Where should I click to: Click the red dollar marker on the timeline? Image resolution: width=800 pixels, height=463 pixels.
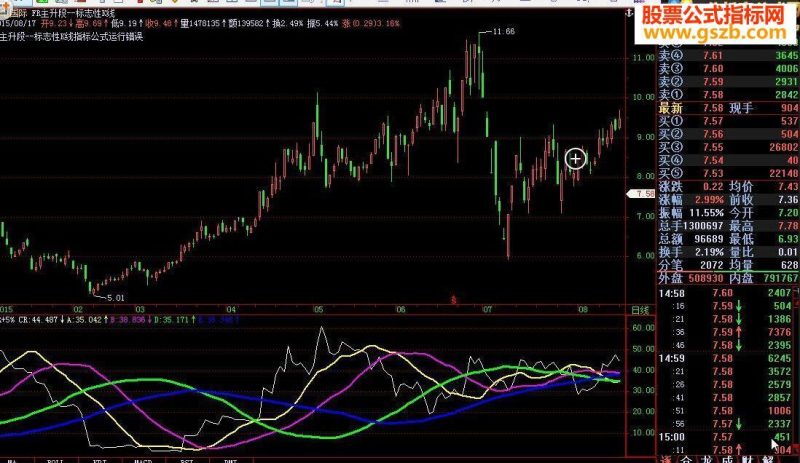click(x=453, y=300)
